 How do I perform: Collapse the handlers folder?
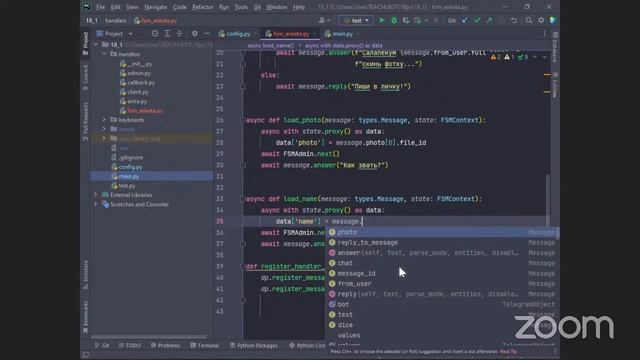pyautogui.click(x=104, y=54)
